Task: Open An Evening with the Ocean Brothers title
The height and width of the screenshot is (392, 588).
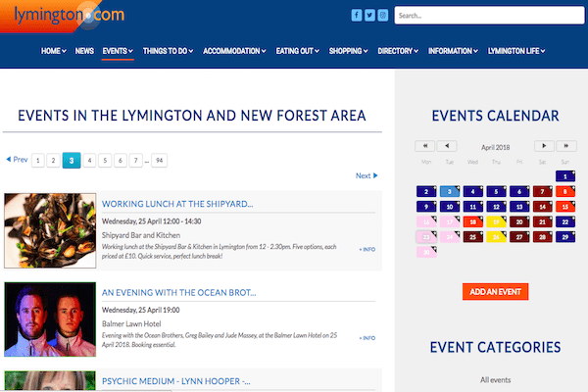Action: 179,293
